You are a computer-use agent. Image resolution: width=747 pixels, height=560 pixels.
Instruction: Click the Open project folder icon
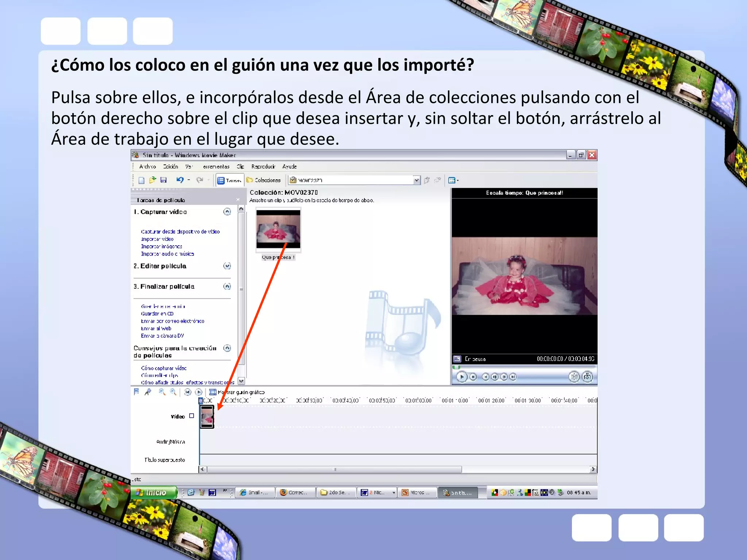152,180
